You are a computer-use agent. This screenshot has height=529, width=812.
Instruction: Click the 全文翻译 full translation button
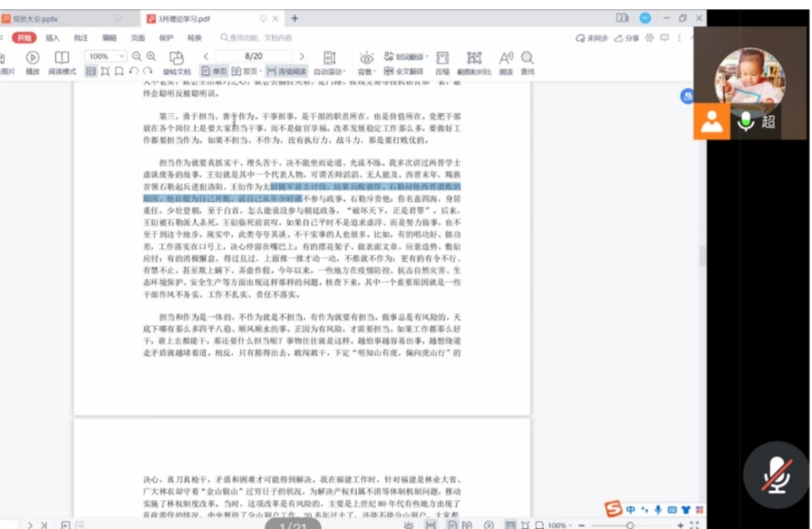404,72
